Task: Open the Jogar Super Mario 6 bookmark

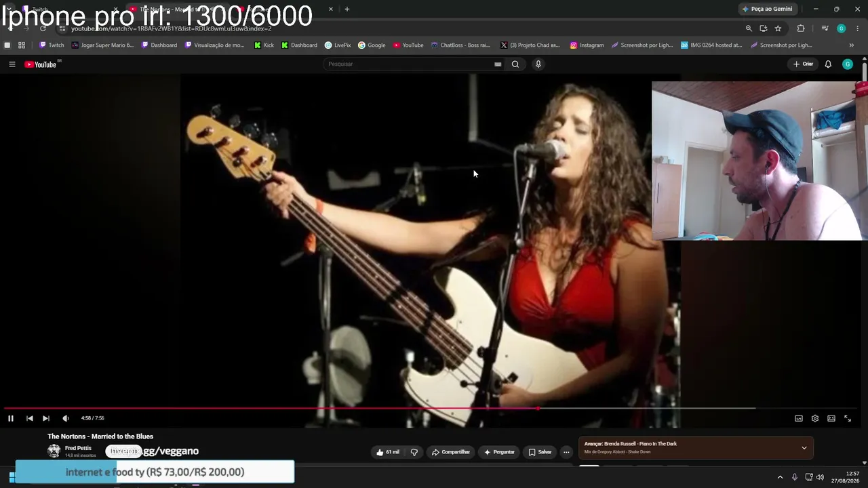Action: [102, 45]
